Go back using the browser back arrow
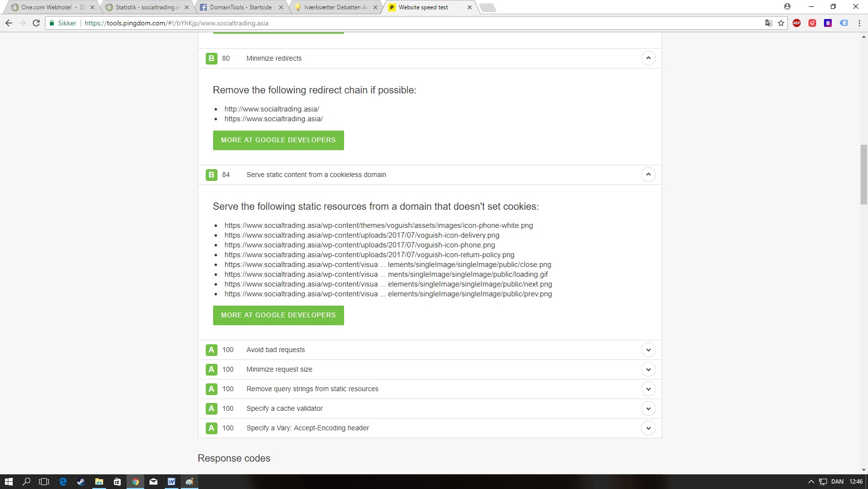This screenshot has height=489, width=868. click(x=9, y=23)
